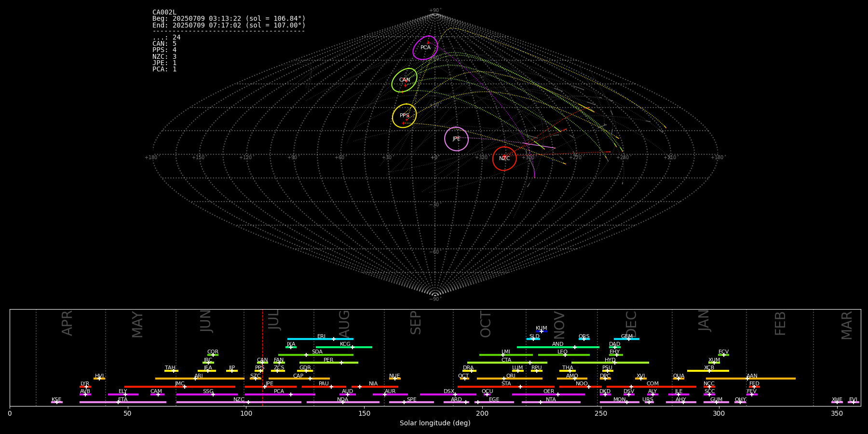Image resolution: width=868 pixels, height=434 pixels.
Task: Click the JMC red shower bar
Action: point(180,386)
